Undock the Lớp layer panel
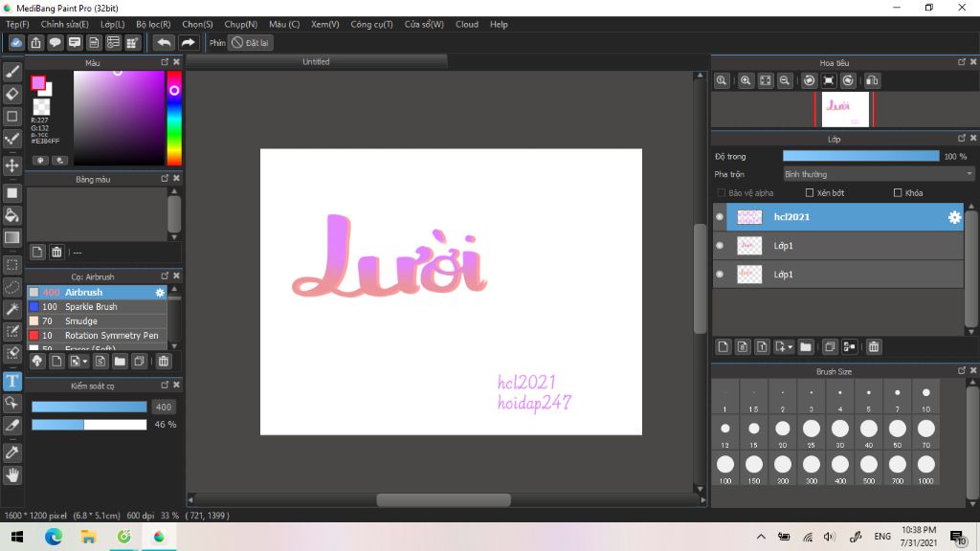Screen dimensions: 980x551 click(961, 138)
